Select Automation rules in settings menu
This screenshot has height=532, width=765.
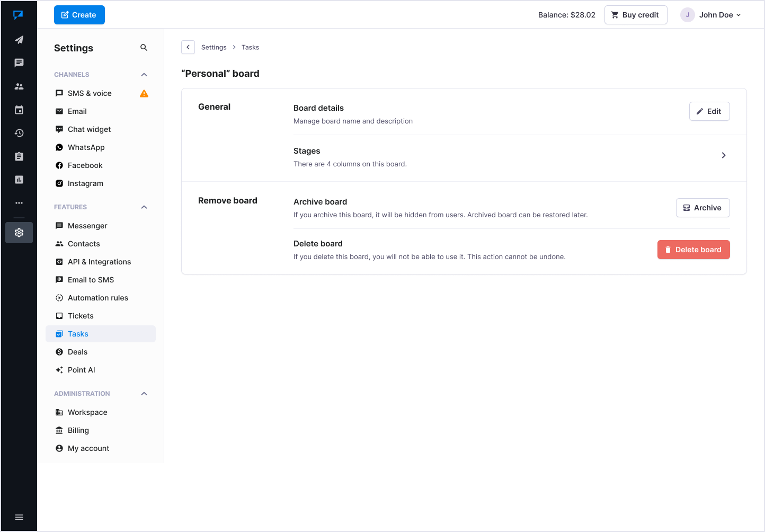(x=98, y=298)
